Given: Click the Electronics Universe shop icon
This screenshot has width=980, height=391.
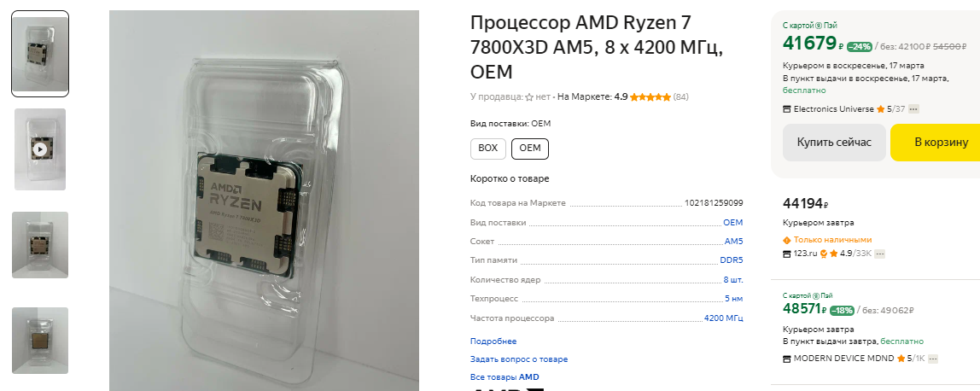Looking at the screenshot, I should [x=787, y=109].
